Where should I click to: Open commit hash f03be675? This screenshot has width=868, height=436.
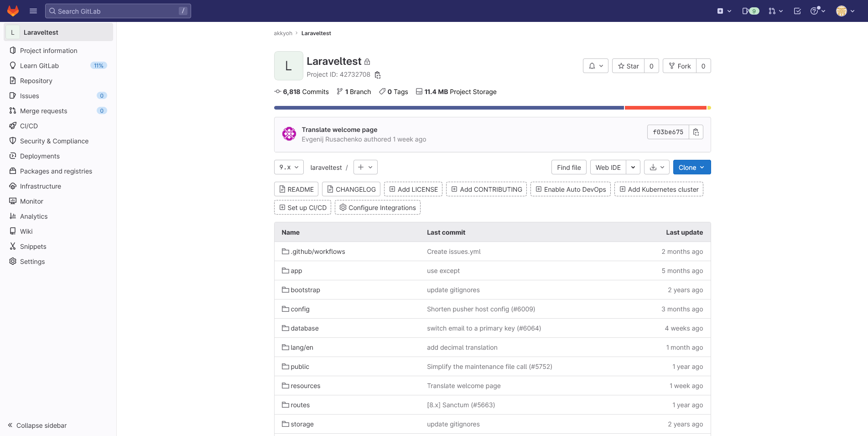point(668,132)
